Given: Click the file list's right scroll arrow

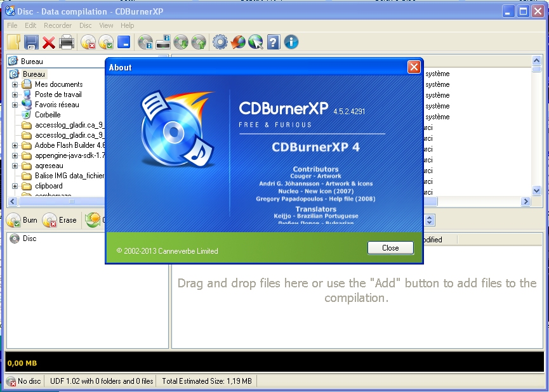Looking at the screenshot, I should (x=526, y=201).
